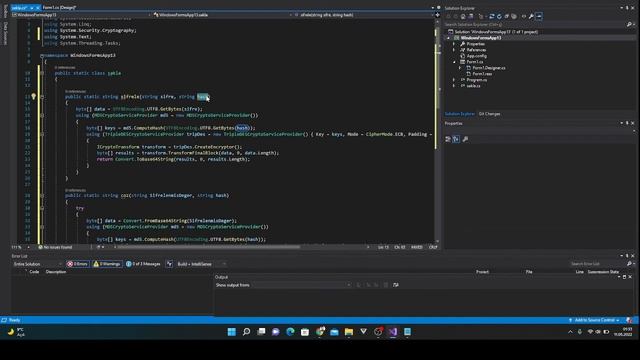
Task: Expand Form1.Designer.cs node
Action: coord(460,68)
